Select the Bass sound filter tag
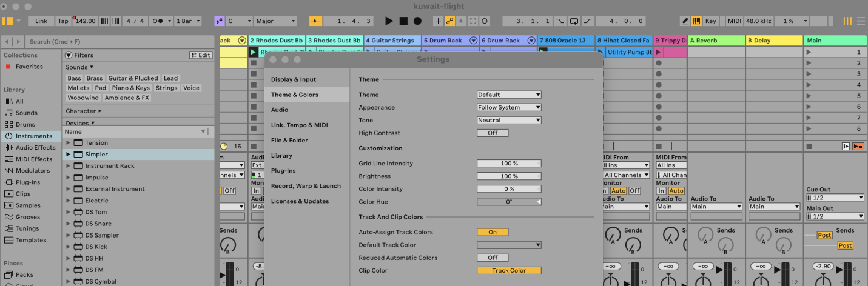The image size is (868, 286). click(x=75, y=78)
